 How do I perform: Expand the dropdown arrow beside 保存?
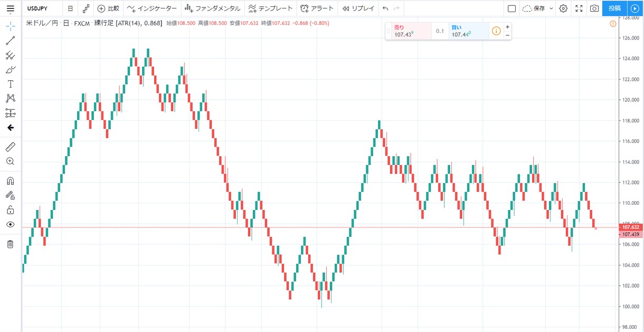click(551, 8)
